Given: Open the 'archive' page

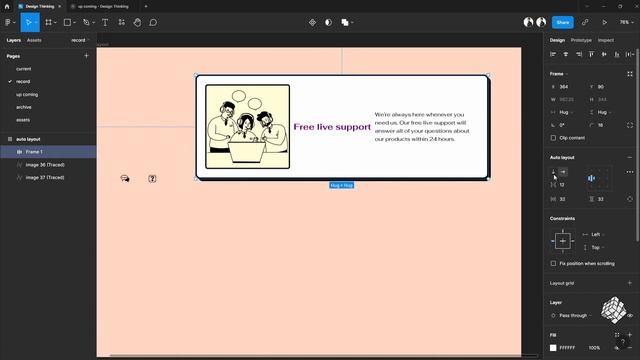Looking at the screenshot, I should click(24, 107).
